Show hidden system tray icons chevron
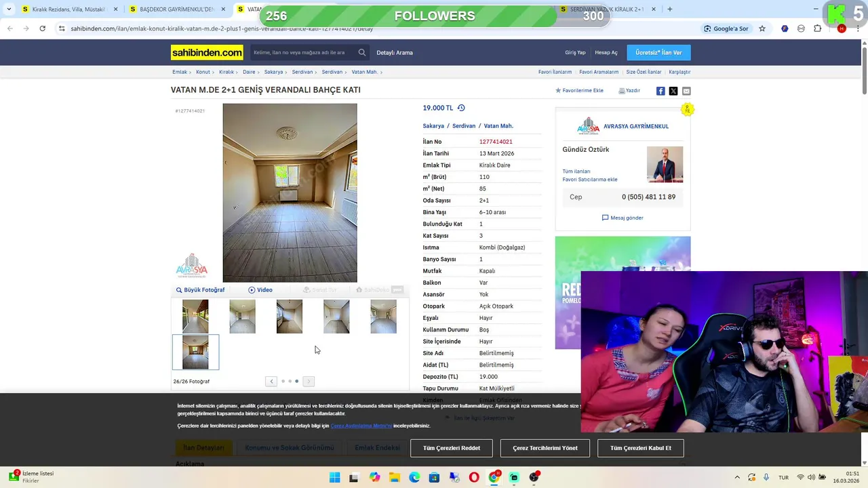Image resolution: width=868 pixels, height=488 pixels. click(x=737, y=477)
